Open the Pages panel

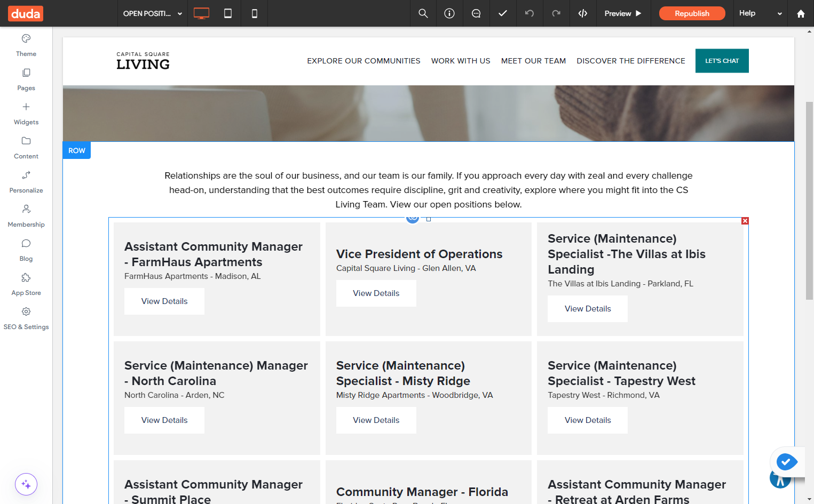click(x=26, y=79)
